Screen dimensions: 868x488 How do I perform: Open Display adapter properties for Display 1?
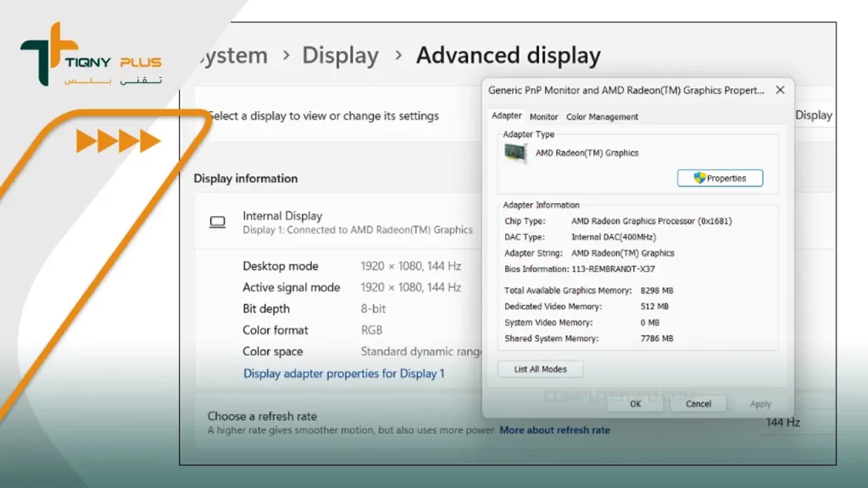point(343,374)
